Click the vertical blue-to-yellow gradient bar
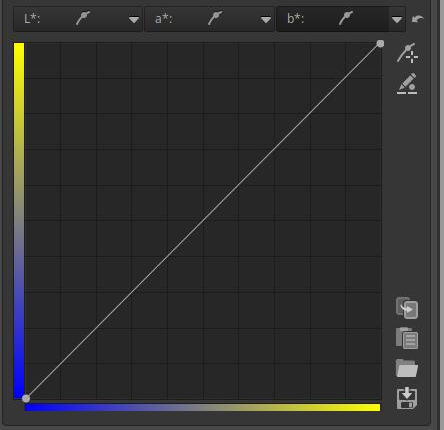 point(19,221)
